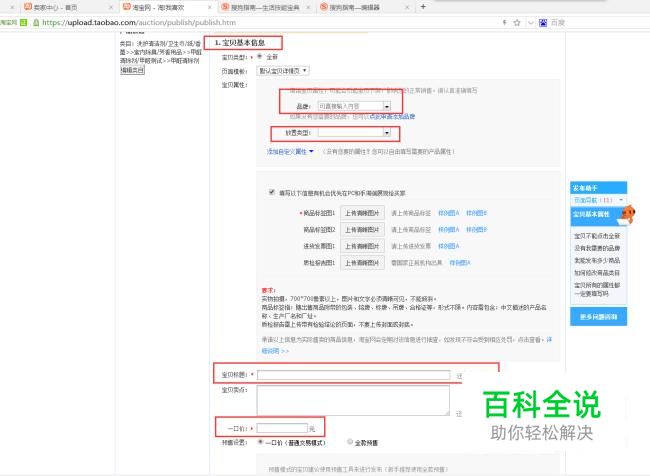Click the address bar URL upload.taobao.com
The height and width of the screenshot is (476, 650).
coord(139,22)
